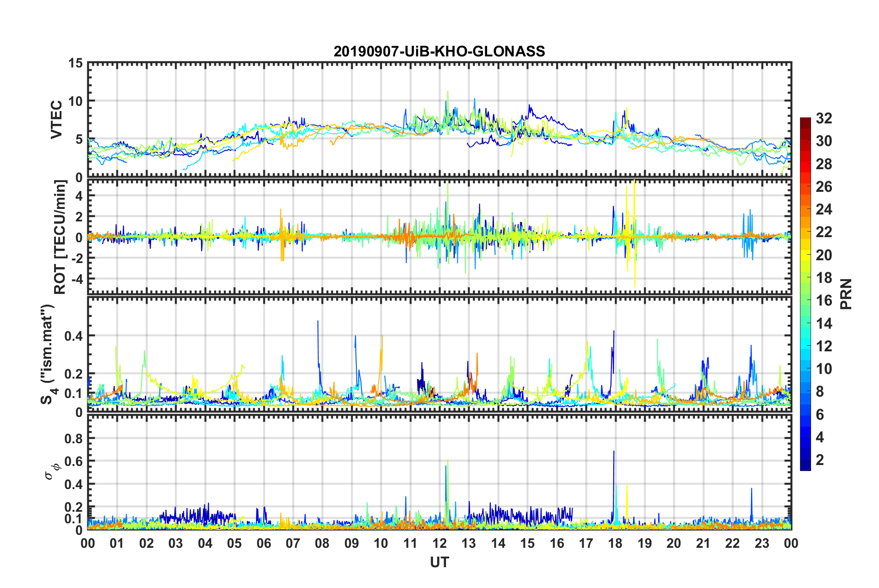Click ROT y-axis tick -4
The image size is (879, 588).
pyautogui.click(x=77, y=279)
